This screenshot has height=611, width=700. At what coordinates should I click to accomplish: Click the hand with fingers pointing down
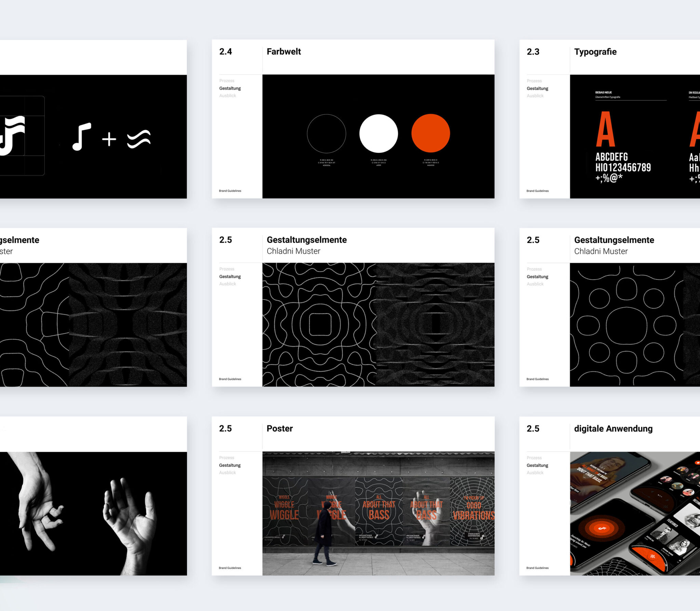pos(39,502)
